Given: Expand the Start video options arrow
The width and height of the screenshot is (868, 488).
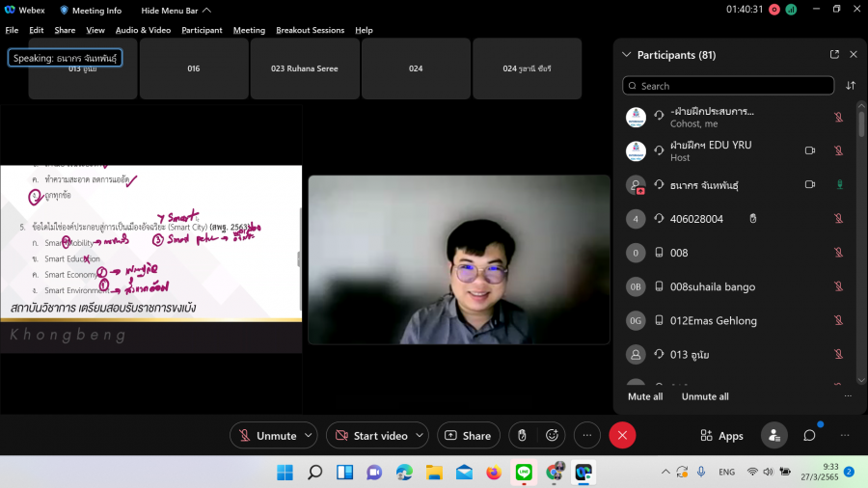Looking at the screenshot, I should [x=420, y=436].
